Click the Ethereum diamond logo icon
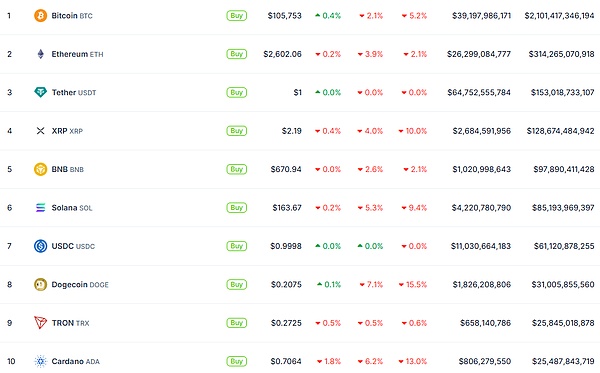 [x=41, y=54]
